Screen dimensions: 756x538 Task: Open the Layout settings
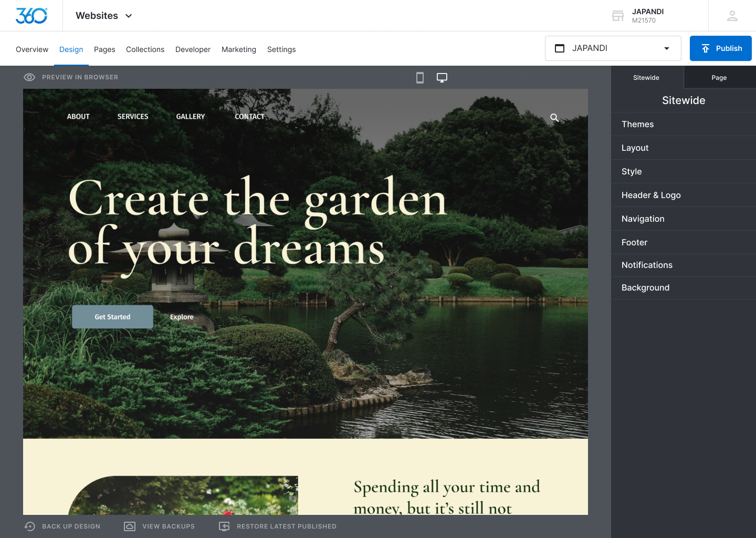coord(684,148)
